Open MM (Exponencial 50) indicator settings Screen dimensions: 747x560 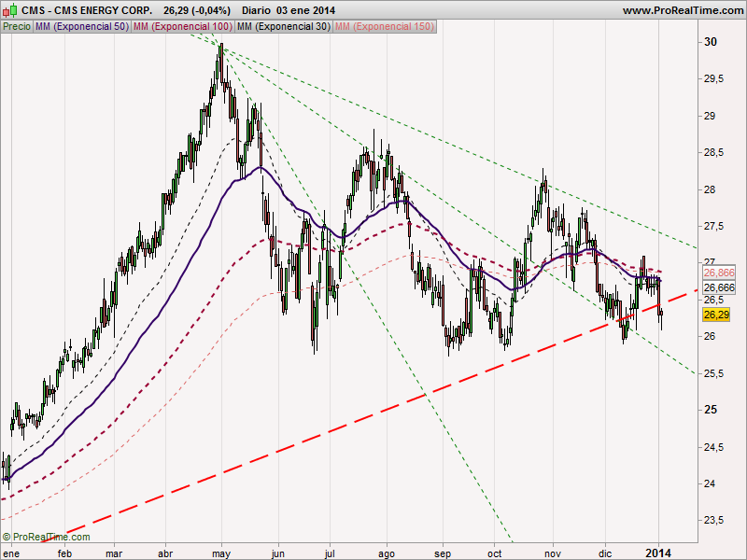82,27
